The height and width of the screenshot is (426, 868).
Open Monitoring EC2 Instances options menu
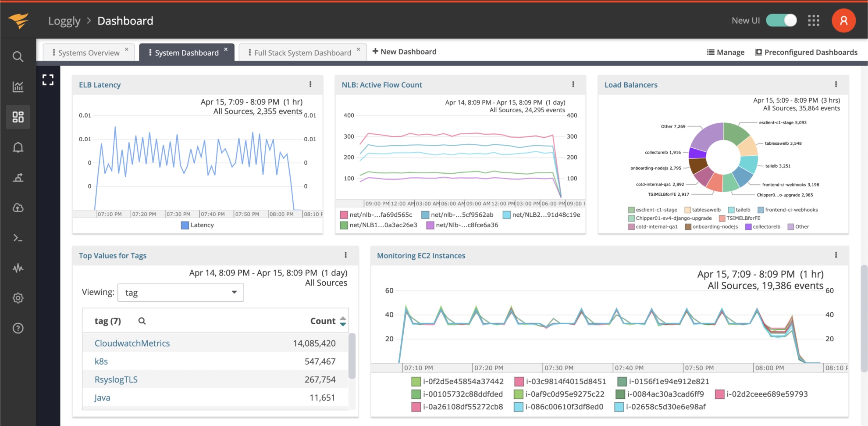pos(836,255)
